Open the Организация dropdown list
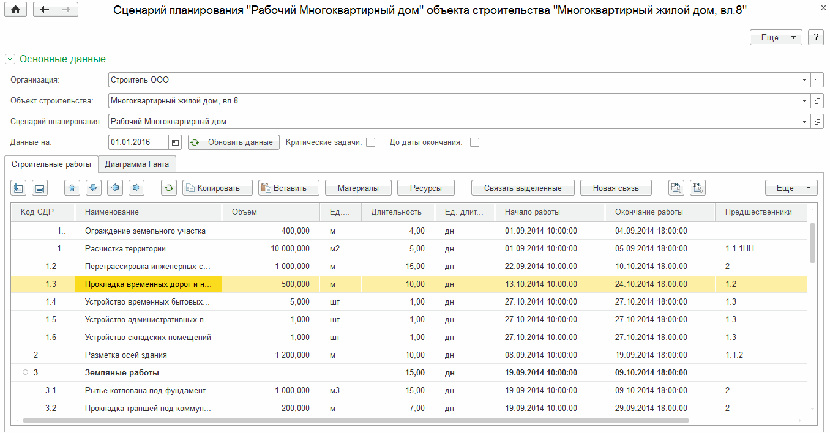This screenshot has height=433, width=830. (x=804, y=79)
